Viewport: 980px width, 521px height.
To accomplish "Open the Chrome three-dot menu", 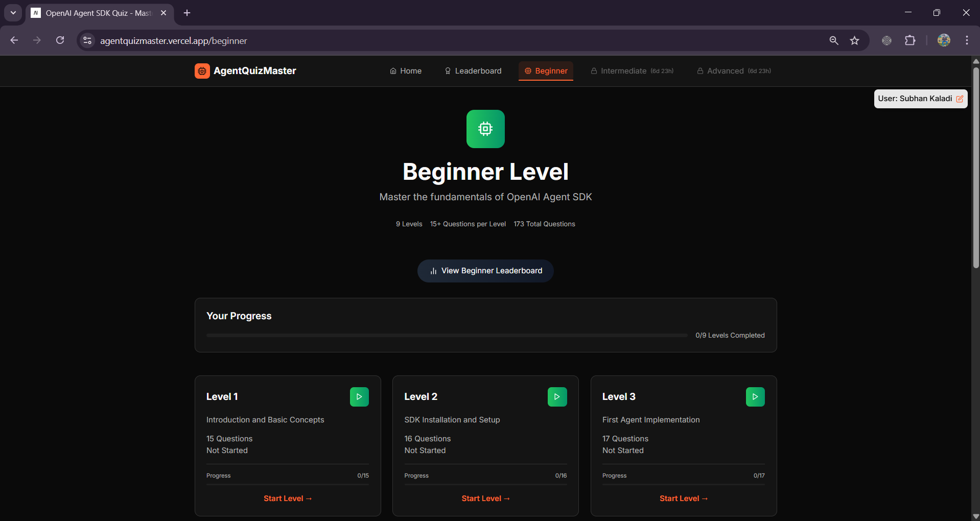I will (x=967, y=40).
